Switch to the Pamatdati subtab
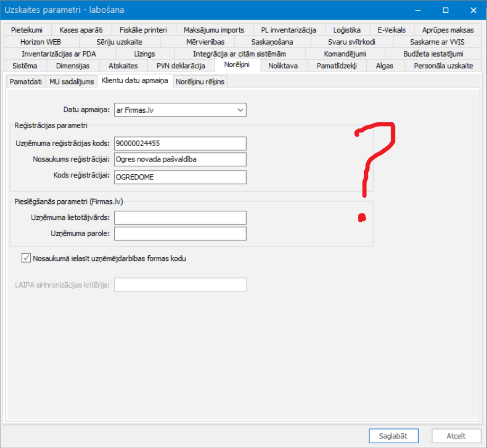Image resolution: width=487 pixels, height=448 pixels. (x=26, y=82)
